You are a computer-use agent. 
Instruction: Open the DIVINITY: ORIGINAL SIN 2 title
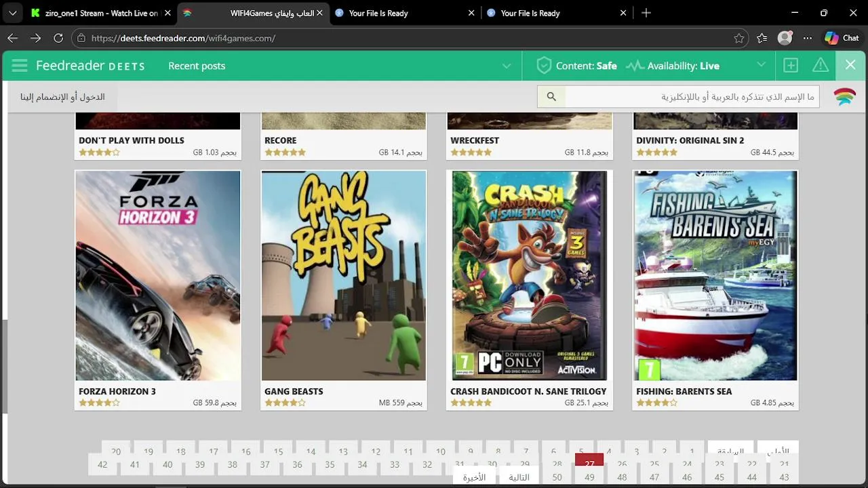[x=690, y=140]
